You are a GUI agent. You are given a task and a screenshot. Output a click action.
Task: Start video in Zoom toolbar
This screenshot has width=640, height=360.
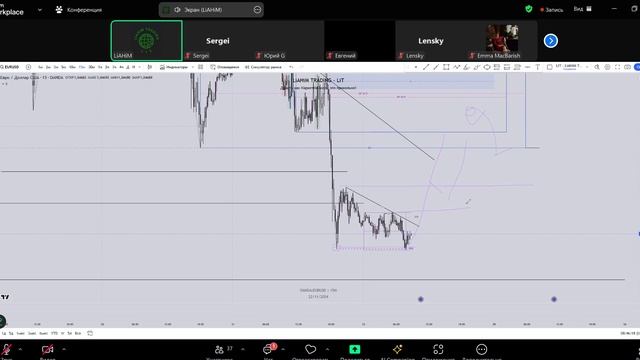tap(47, 350)
